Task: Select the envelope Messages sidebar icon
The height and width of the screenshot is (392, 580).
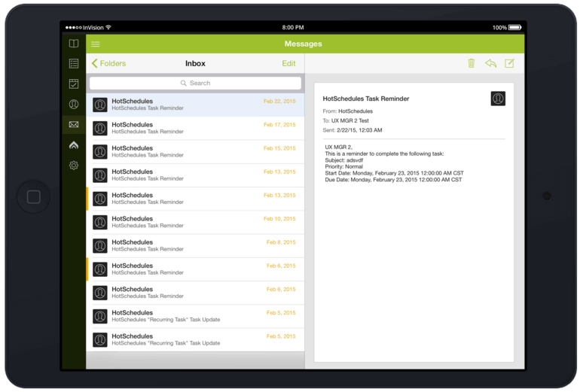Action: [74, 124]
